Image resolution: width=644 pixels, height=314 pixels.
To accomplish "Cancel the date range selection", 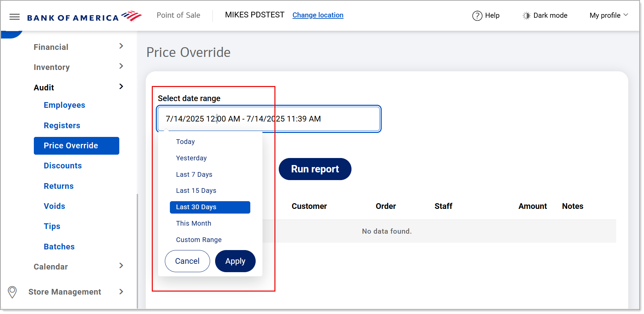I will tap(187, 261).
